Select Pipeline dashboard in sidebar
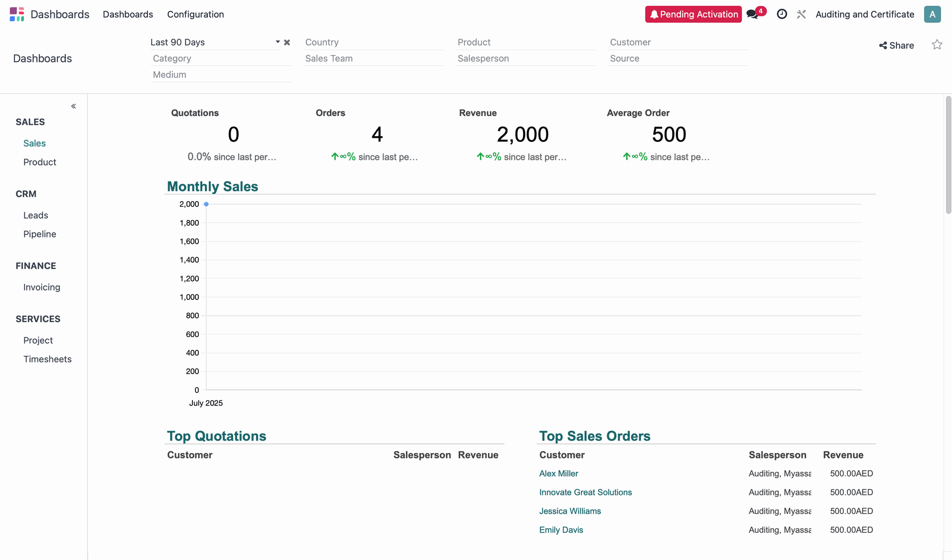Screen dimensions: 952x560 (40, 234)
